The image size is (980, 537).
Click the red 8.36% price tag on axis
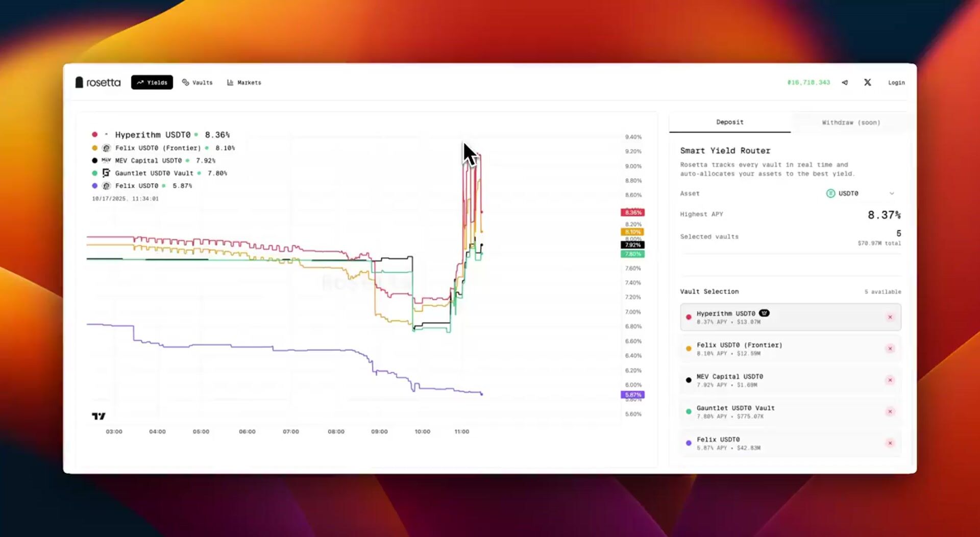(633, 212)
